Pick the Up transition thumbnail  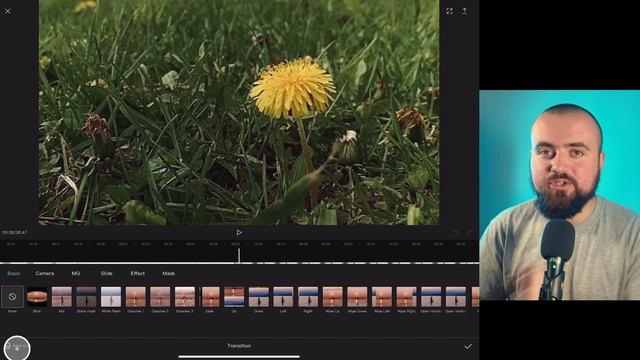coord(234,297)
